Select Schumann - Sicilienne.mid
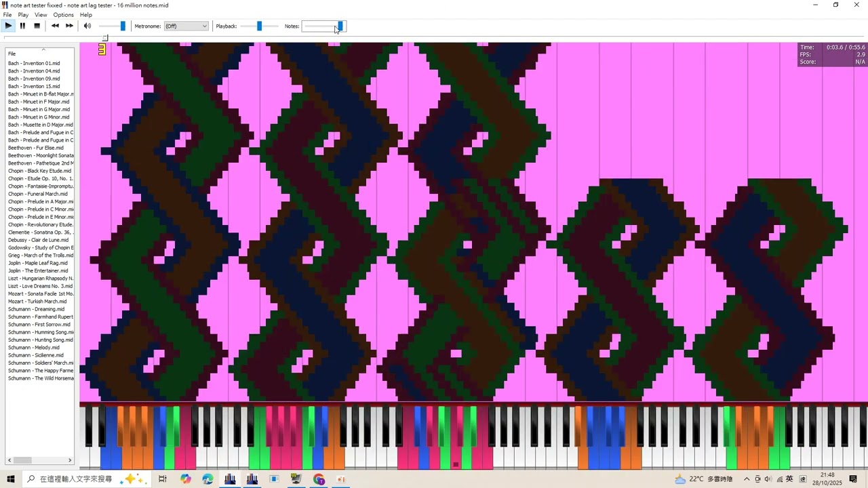Viewport: 868px width, 488px height. coord(36,355)
